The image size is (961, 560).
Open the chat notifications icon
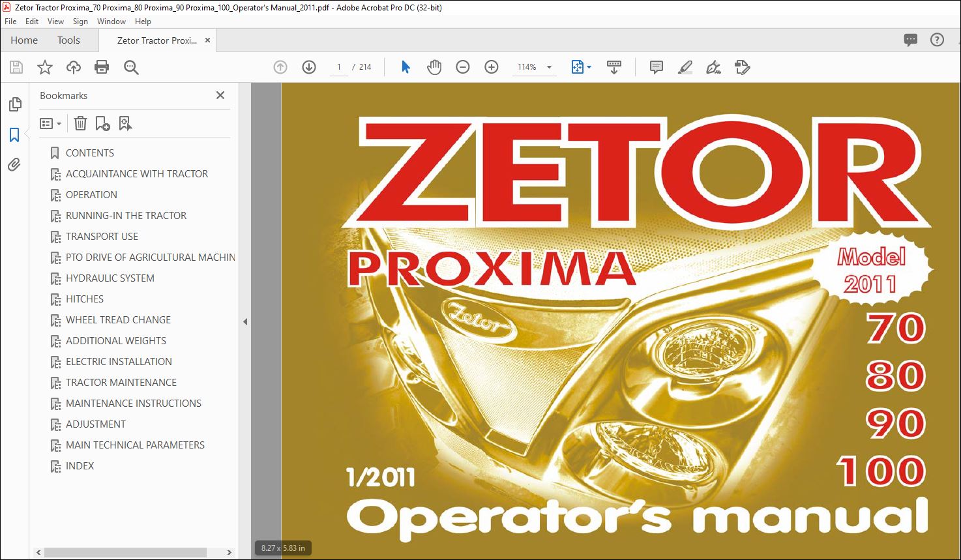tap(911, 40)
